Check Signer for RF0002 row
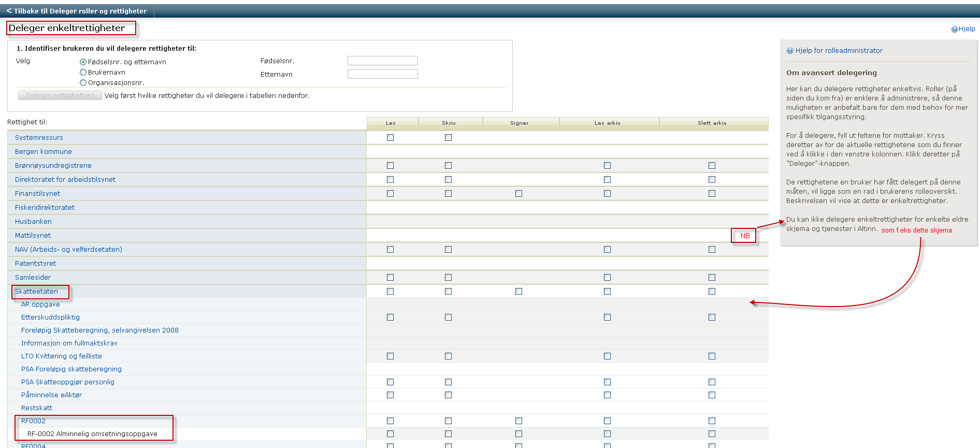This screenshot has height=448, width=980. click(518, 421)
